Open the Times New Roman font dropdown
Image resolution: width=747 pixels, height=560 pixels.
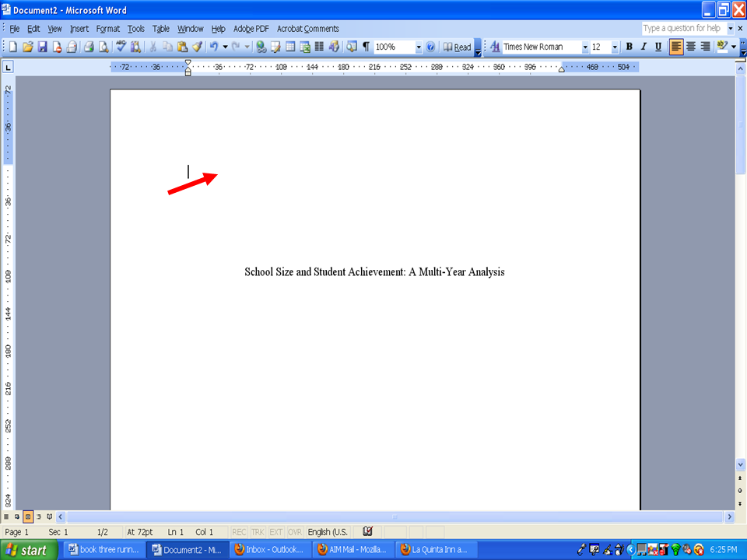[585, 47]
